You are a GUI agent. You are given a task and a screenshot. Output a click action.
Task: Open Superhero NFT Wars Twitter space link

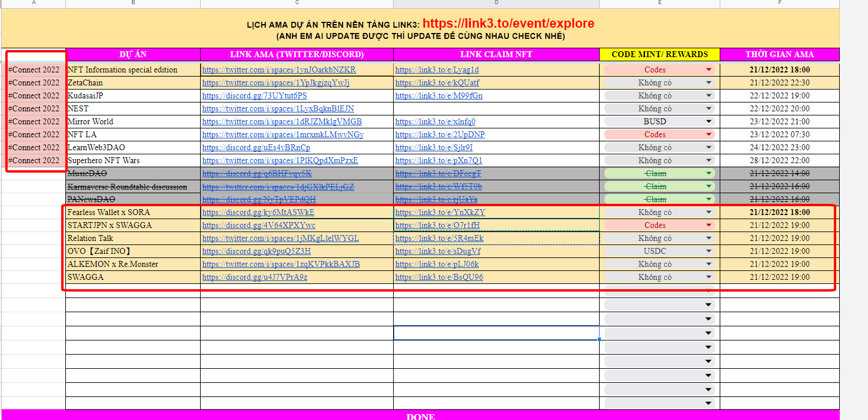tap(280, 160)
